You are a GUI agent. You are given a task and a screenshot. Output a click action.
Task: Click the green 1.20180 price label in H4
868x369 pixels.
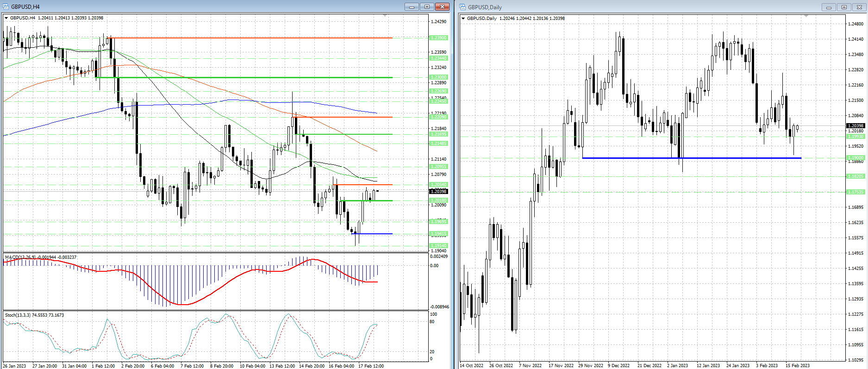[438, 200]
